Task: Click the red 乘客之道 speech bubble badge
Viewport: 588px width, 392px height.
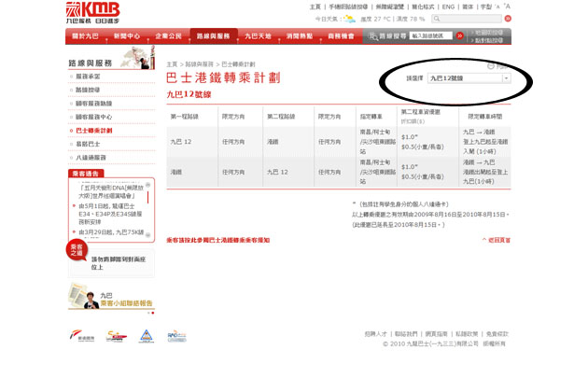Action: click(77, 249)
